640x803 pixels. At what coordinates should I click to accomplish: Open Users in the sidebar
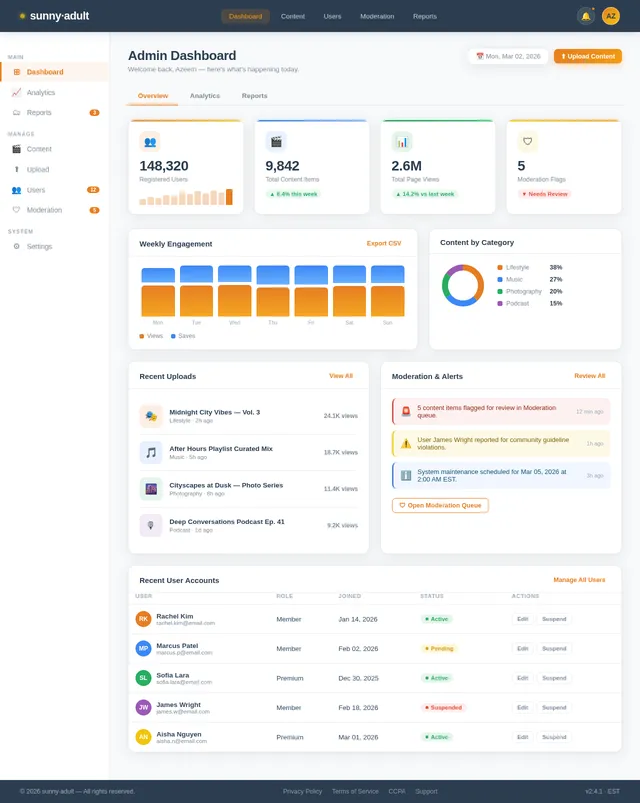coord(55,190)
